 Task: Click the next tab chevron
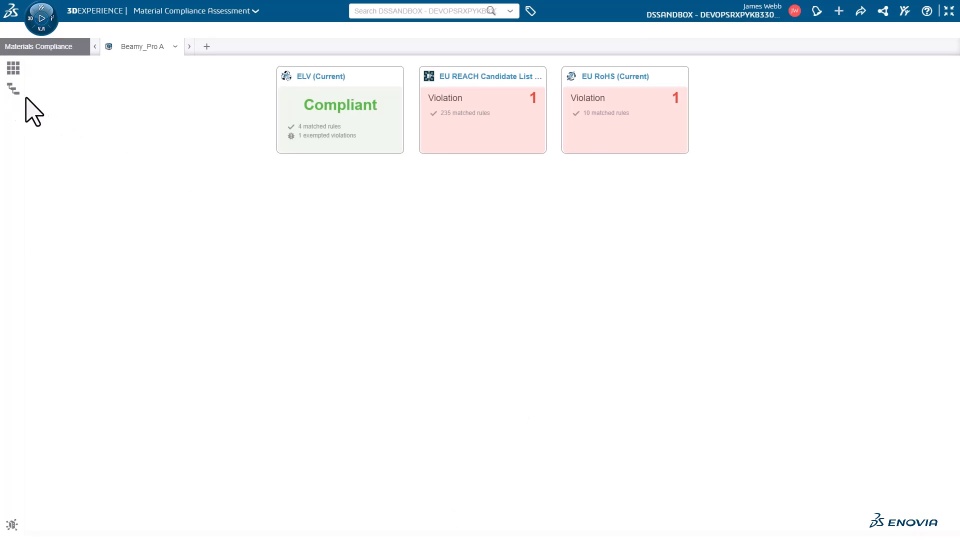coord(189,47)
